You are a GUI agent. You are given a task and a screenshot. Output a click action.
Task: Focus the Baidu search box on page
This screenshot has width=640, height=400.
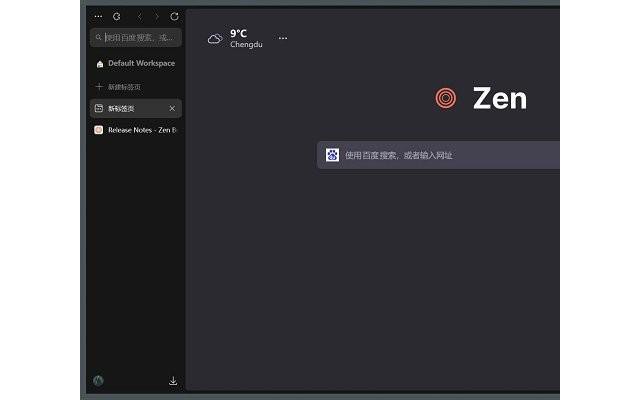[x=438, y=155]
